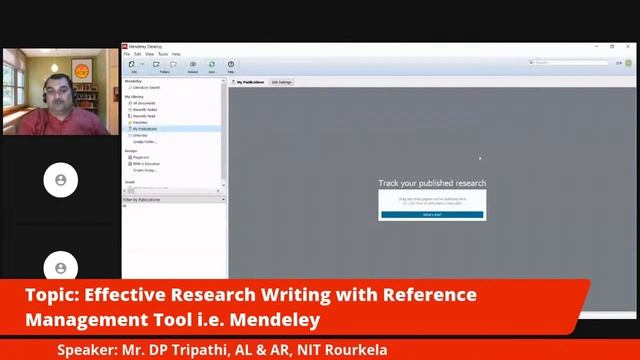This screenshot has width=640, height=360.
Task: Click the Create Folder toolbar icon
Action: click(156, 64)
